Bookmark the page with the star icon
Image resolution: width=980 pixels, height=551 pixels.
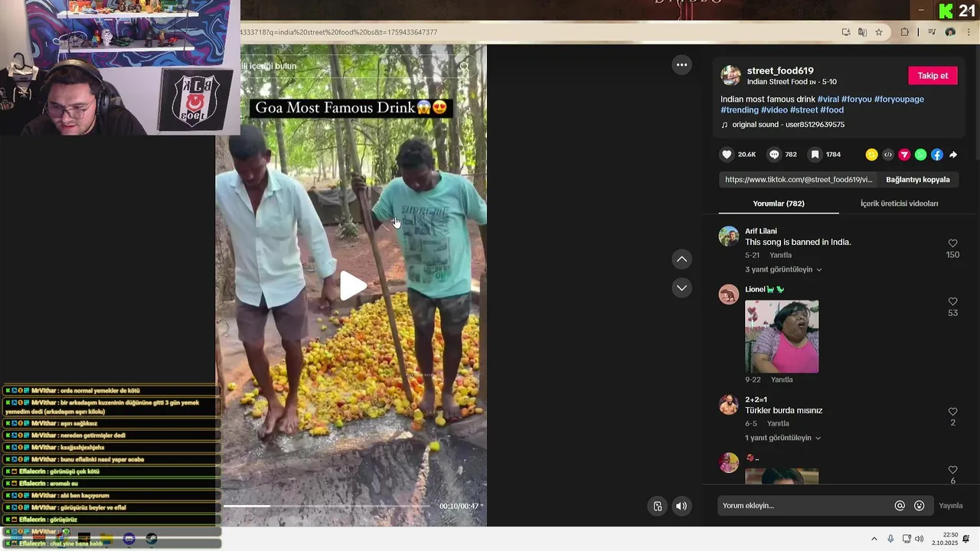click(x=879, y=32)
